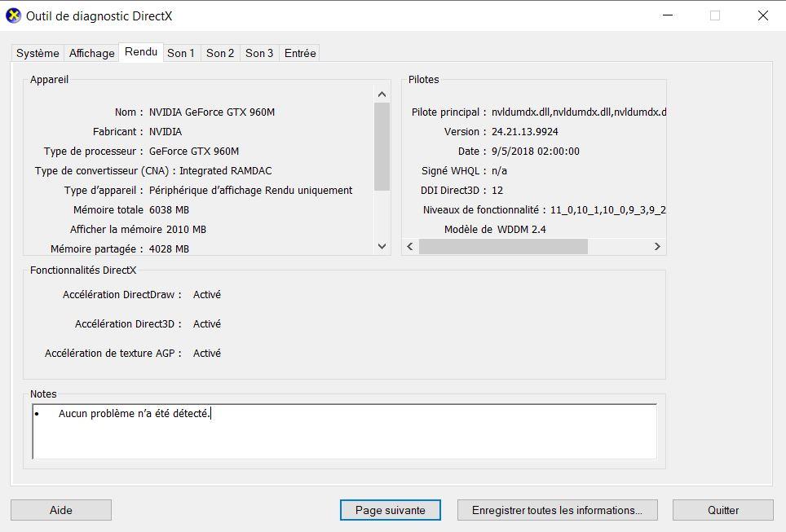Click the Pilote principal nvldumdx.dll value

coord(578,112)
